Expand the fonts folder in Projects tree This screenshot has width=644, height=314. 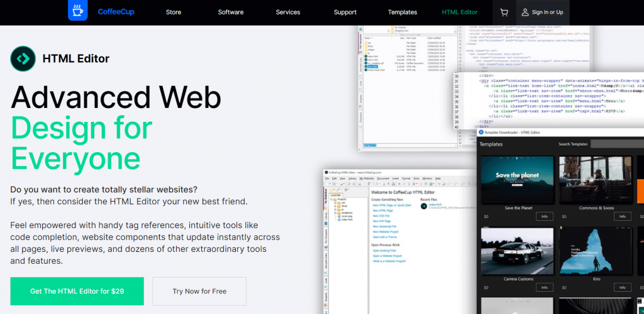(x=335, y=206)
